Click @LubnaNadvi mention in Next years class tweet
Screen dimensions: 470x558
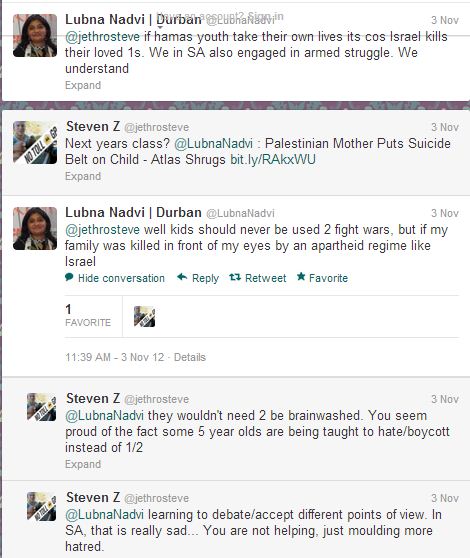point(213,143)
